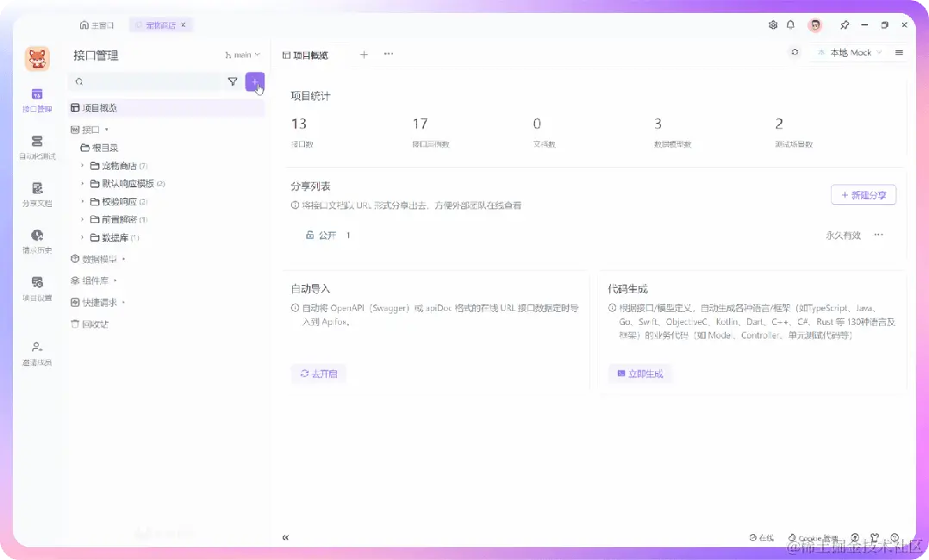Click the 新建分享 button

click(863, 195)
